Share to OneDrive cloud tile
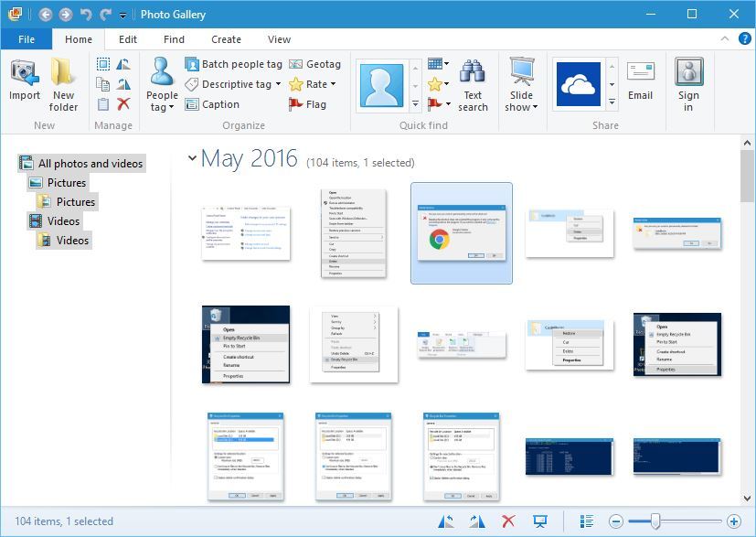 (579, 84)
